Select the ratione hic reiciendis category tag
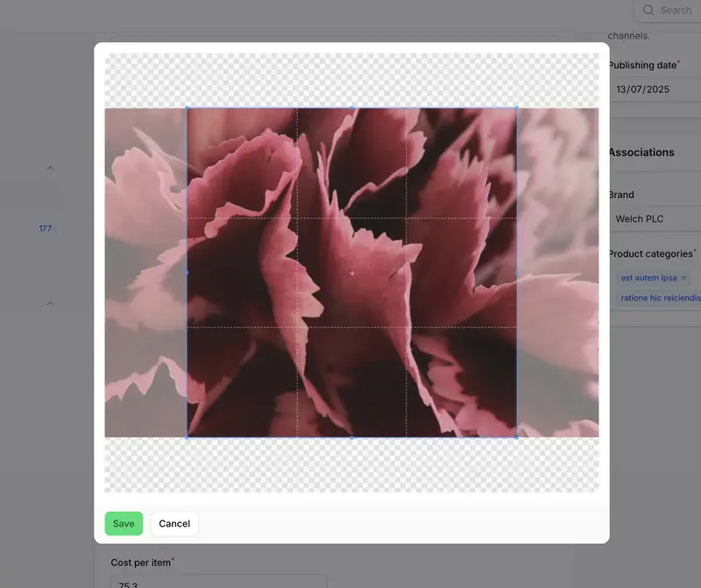This screenshot has width=701, height=588. [x=659, y=297]
